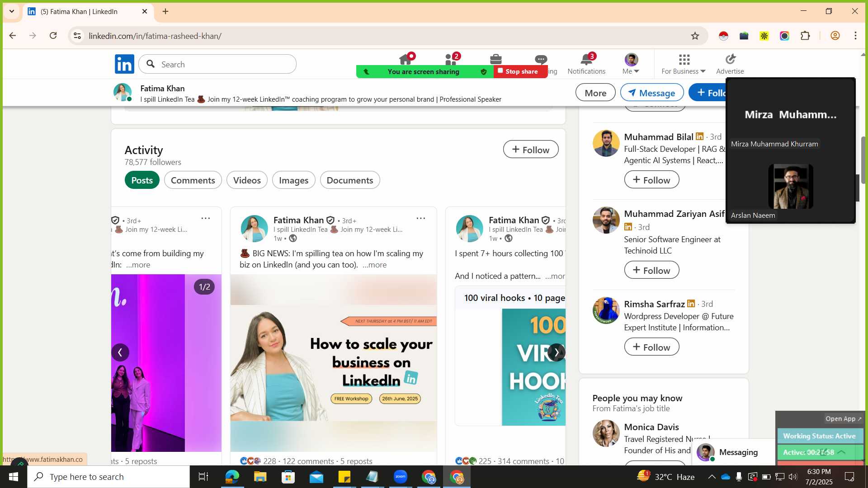Open Zoom from the Windows taskbar

tap(401, 477)
